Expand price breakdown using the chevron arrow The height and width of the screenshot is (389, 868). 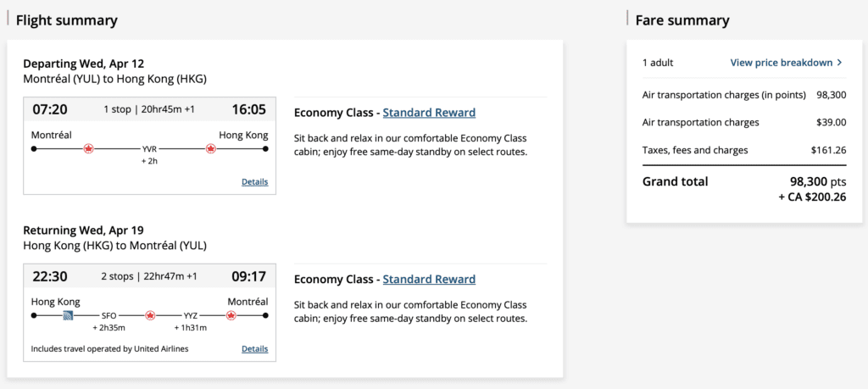(840, 63)
